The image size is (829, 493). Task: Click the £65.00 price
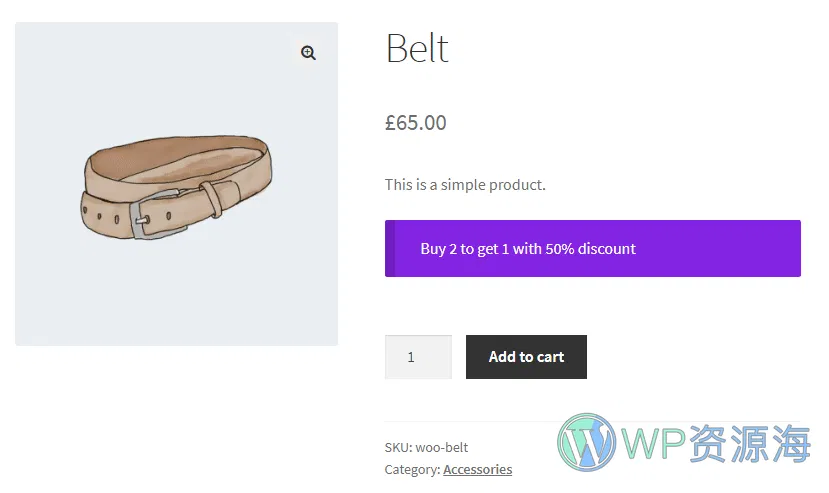click(x=416, y=123)
